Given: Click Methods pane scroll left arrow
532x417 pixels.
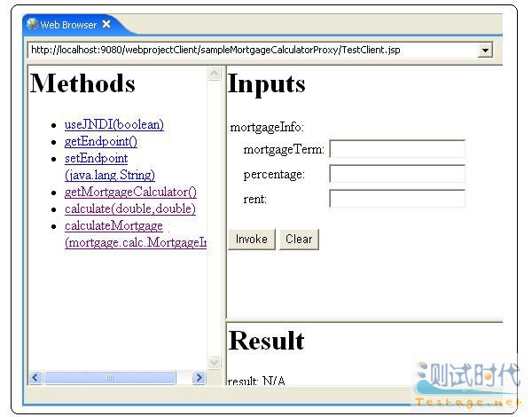Looking at the screenshot, I should [x=36, y=378].
